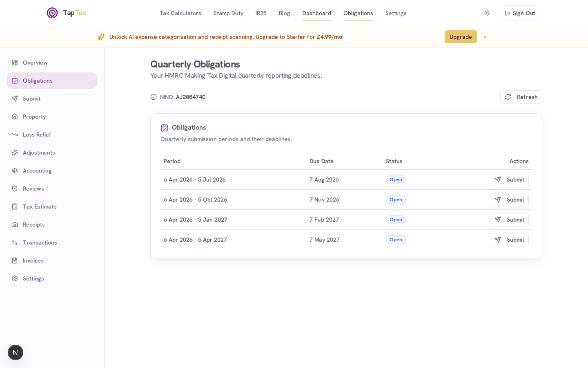Image resolution: width=588 pixels, height=368 pixels.
Task: Dismiss the upgrade banner with the X
Action: click(485, 37)
